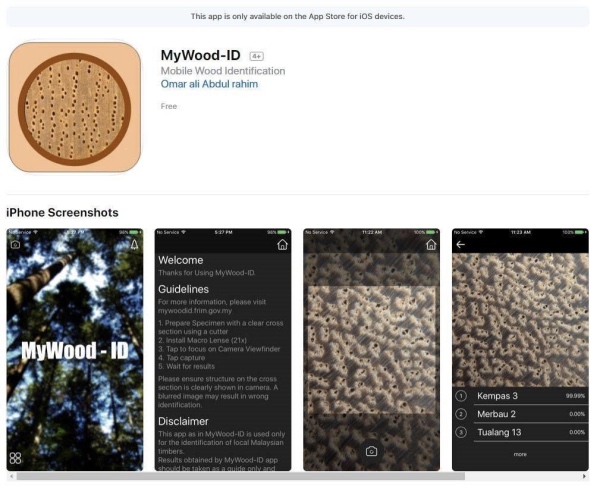The width and height of the screenshot is (600, 492).
Task: Tap camera icon in first screenshot's top corner
Action: coord(15,244)
